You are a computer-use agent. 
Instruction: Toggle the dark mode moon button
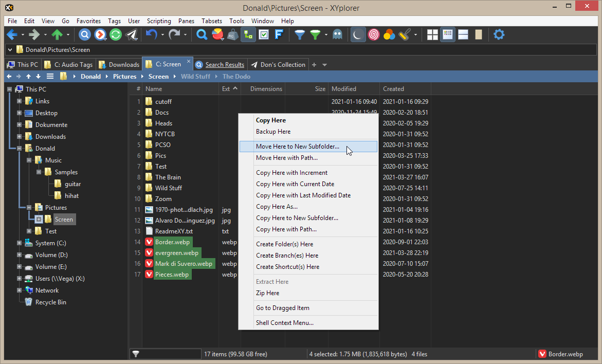coord(358,34)
